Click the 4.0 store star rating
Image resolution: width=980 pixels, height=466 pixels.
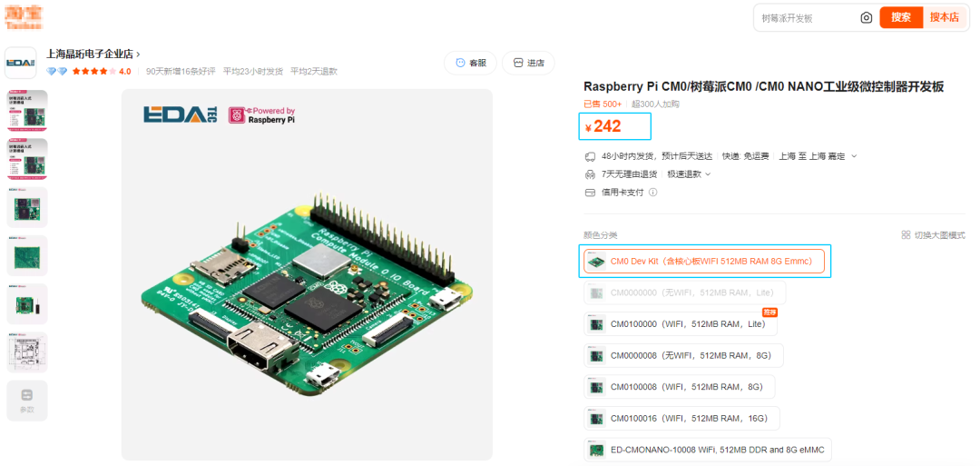click(102, 71)
